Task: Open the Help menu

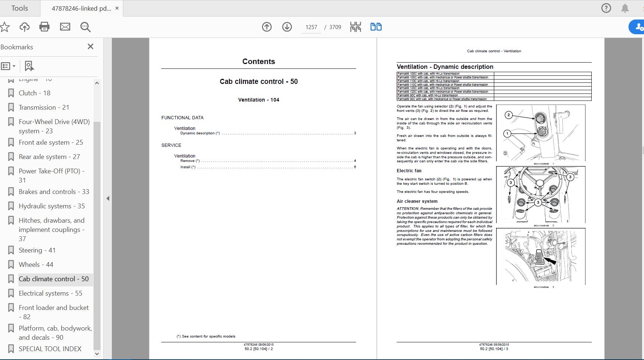Action: [x=606, y=8]
